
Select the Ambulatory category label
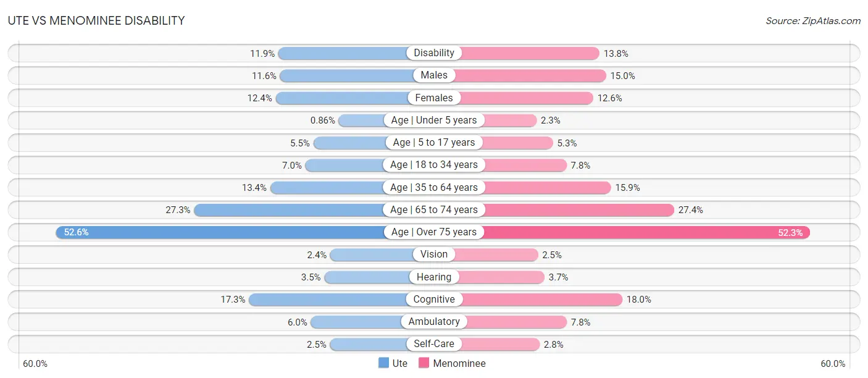(x=434, y=322)
